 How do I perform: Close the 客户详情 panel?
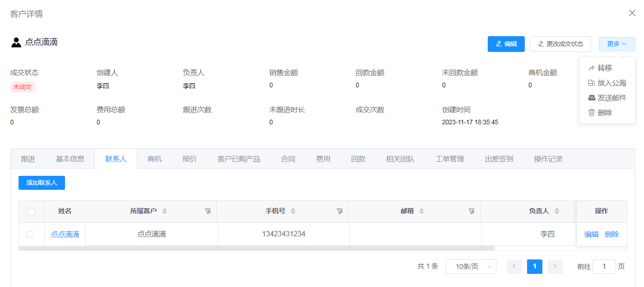[x=632, y=13]
